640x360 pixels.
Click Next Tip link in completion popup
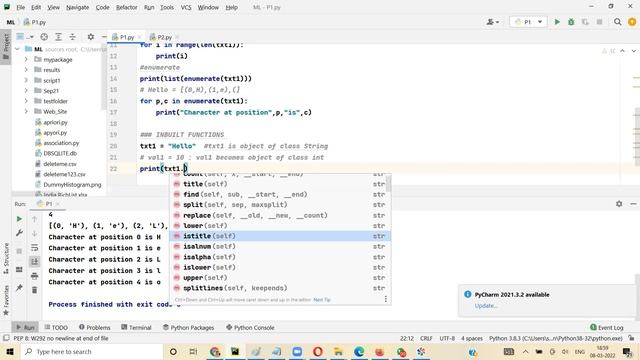pyautogui.click(x=322, y=300)
